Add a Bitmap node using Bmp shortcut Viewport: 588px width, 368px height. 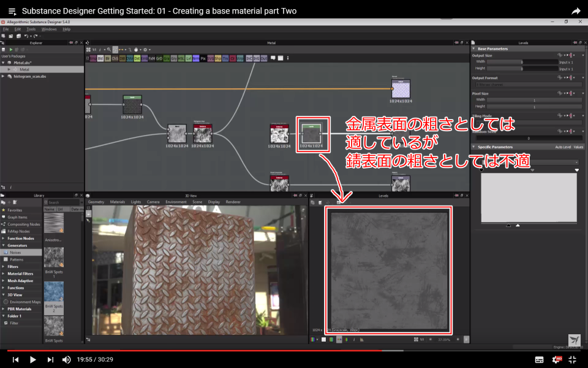(93, 59)
